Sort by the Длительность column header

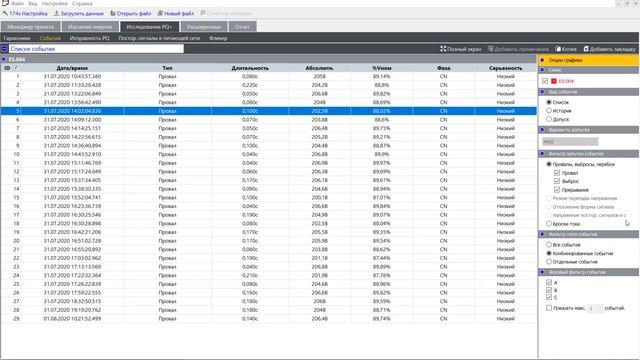(250, 68)
